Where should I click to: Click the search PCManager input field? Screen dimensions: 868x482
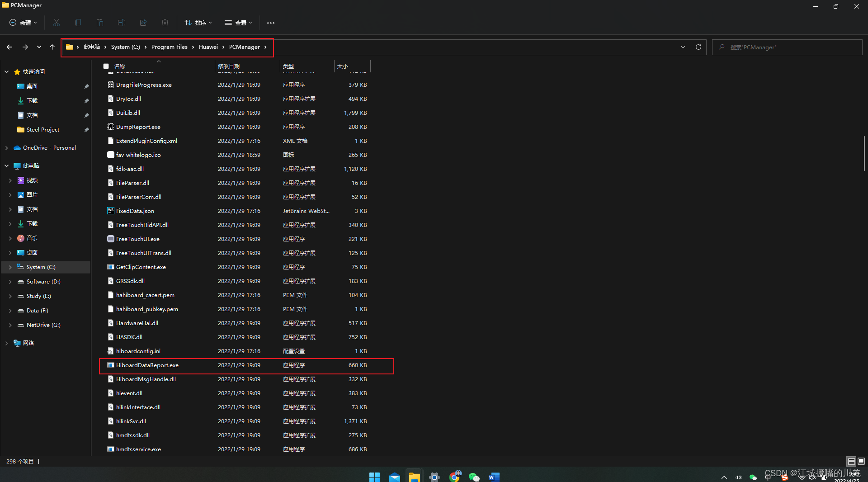point(787,47)
